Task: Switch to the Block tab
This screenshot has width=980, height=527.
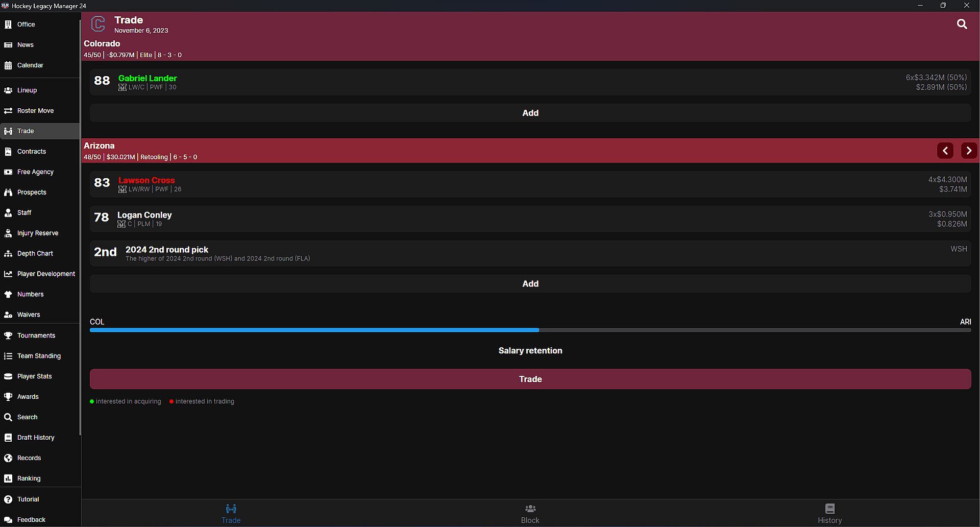Action: (530, 514)
